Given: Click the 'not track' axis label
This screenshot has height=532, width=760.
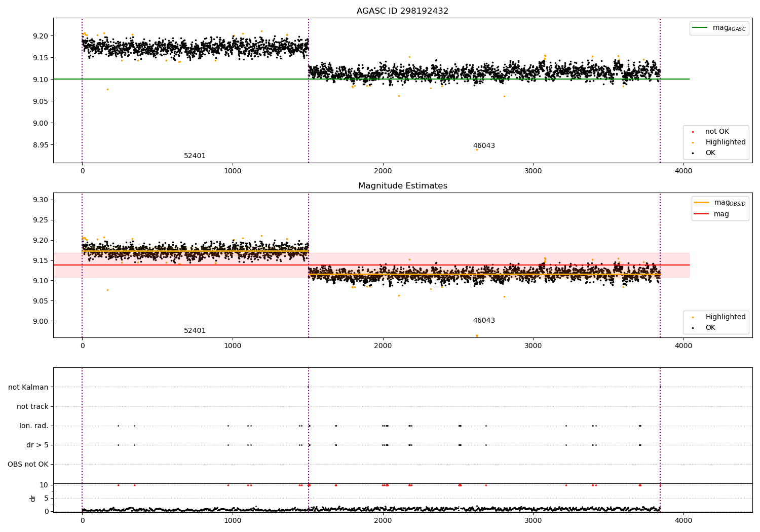Looking at the screenshot, I should (32, 407).
